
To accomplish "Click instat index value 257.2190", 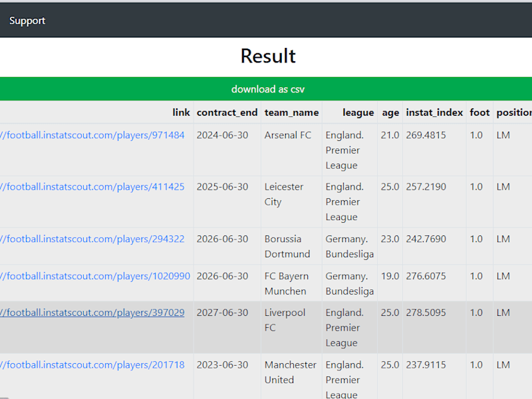I will [x=426, y=187].
